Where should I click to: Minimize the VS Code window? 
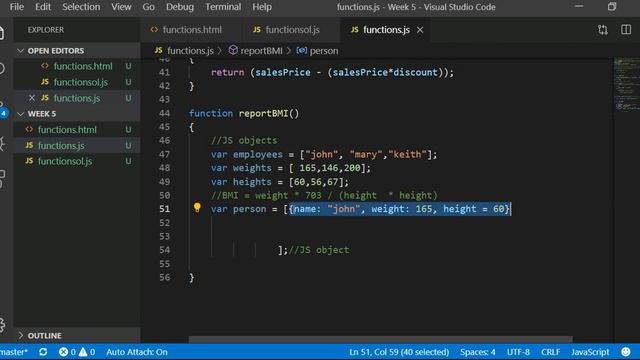[x=579, y=7]
